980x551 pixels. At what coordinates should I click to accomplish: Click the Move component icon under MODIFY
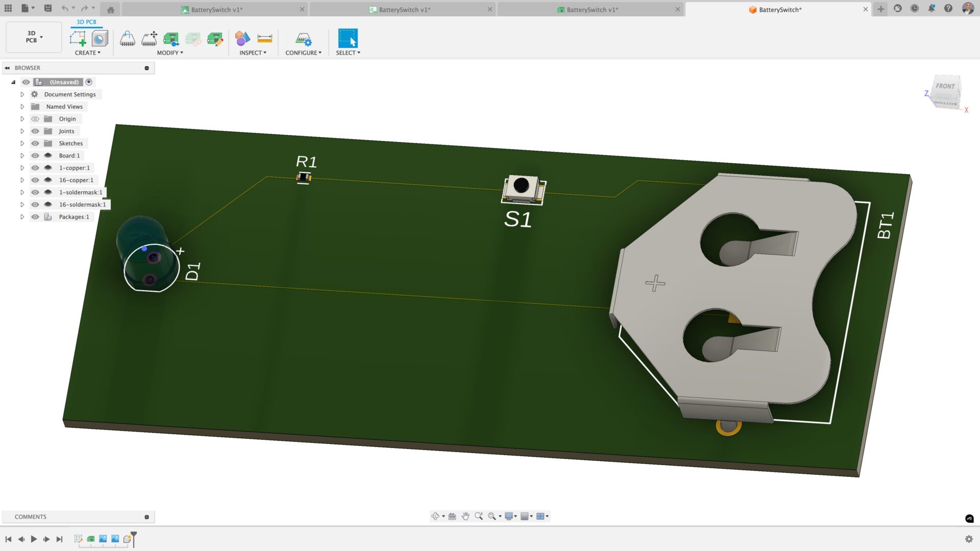point(149,38)
